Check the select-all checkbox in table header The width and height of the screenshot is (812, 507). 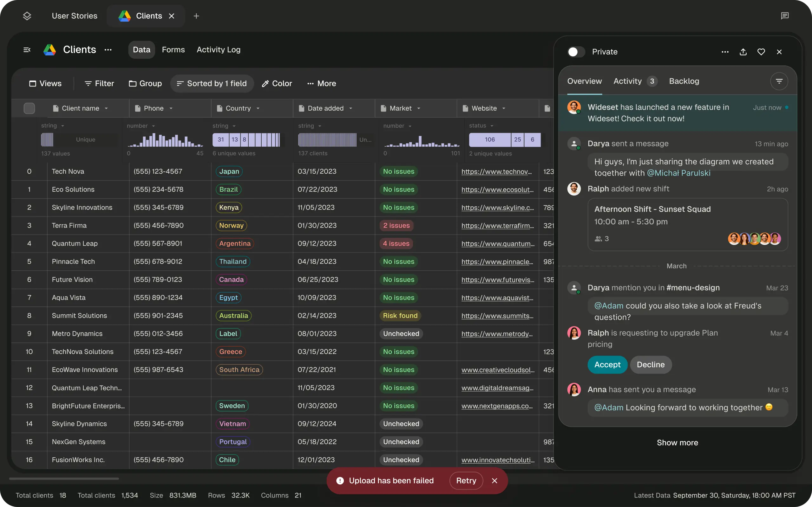(x=29, y=108)
